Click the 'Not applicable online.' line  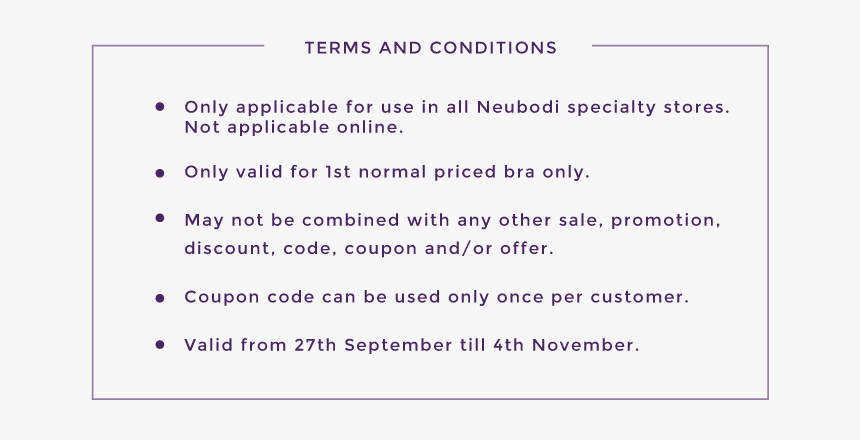coord(293,127)
